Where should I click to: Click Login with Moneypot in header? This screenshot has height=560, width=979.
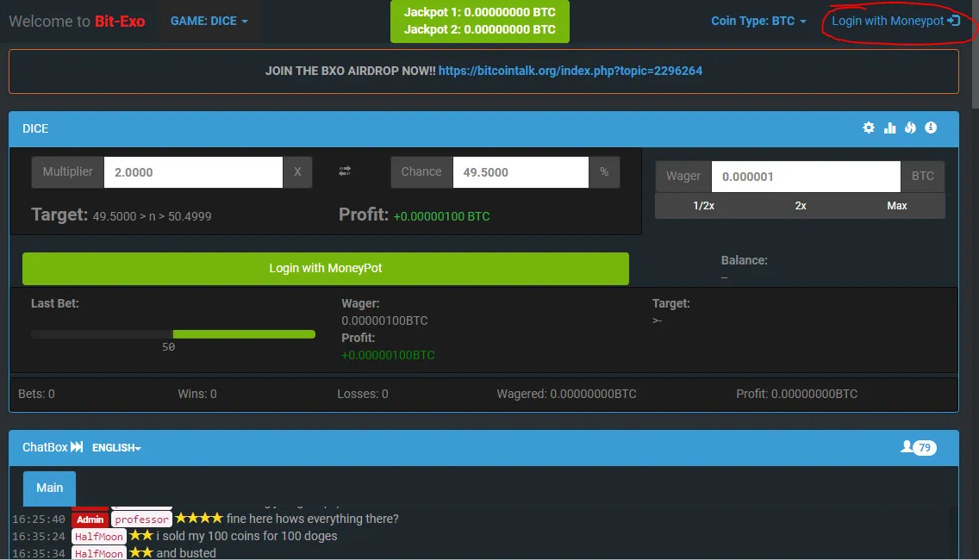point(895,22)
